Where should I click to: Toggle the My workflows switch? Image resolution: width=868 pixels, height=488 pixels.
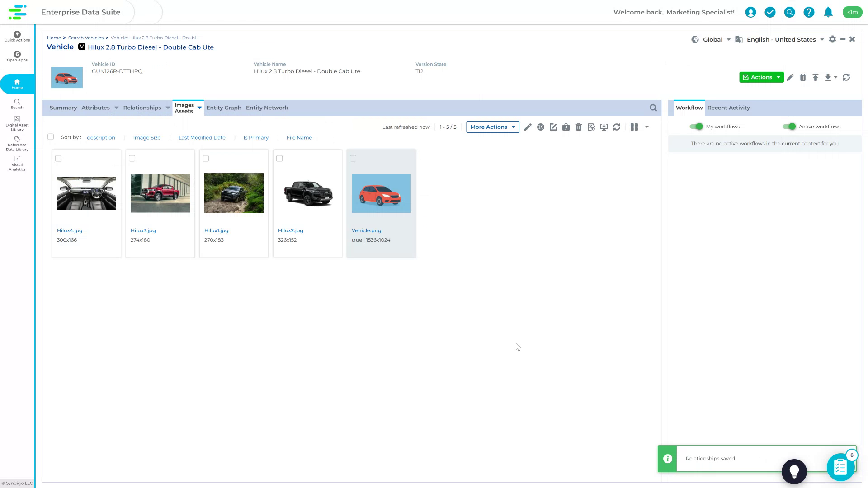(x=696, y=127)
